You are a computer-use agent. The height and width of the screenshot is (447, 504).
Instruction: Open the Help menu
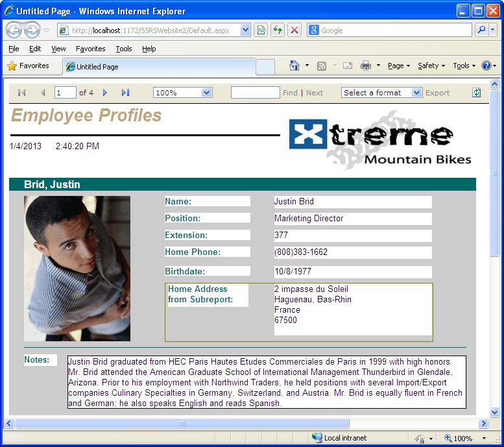(149, 49)
